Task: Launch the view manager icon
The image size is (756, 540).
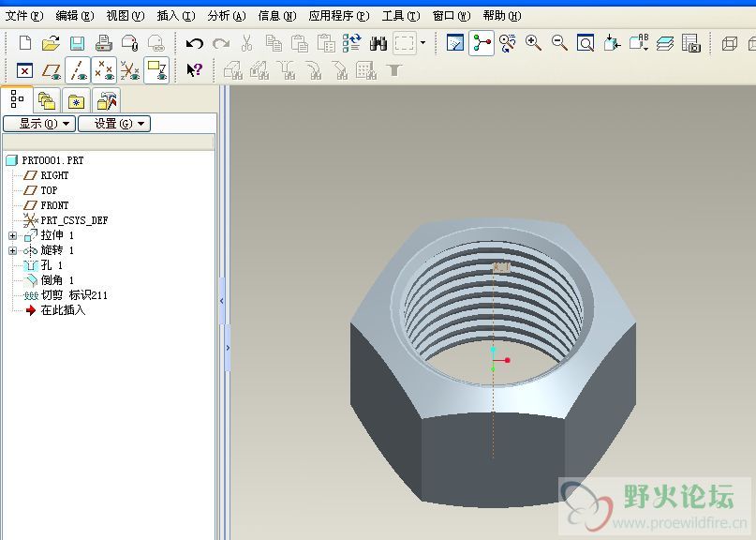Action: pos(691,43)
